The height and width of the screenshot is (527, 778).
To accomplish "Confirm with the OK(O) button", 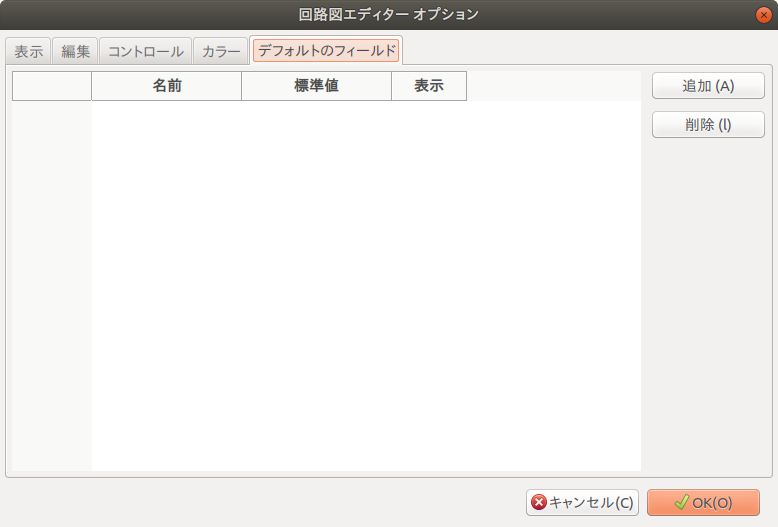I will 703,503.
